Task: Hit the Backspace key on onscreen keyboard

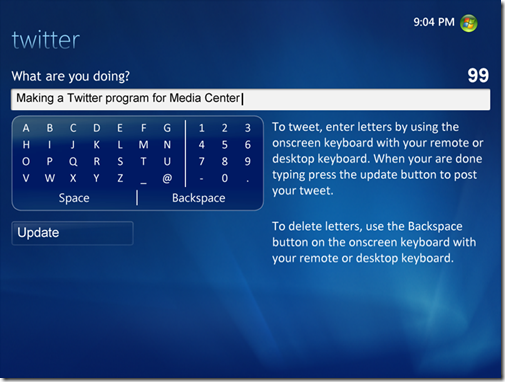Action: click(199, 198)
